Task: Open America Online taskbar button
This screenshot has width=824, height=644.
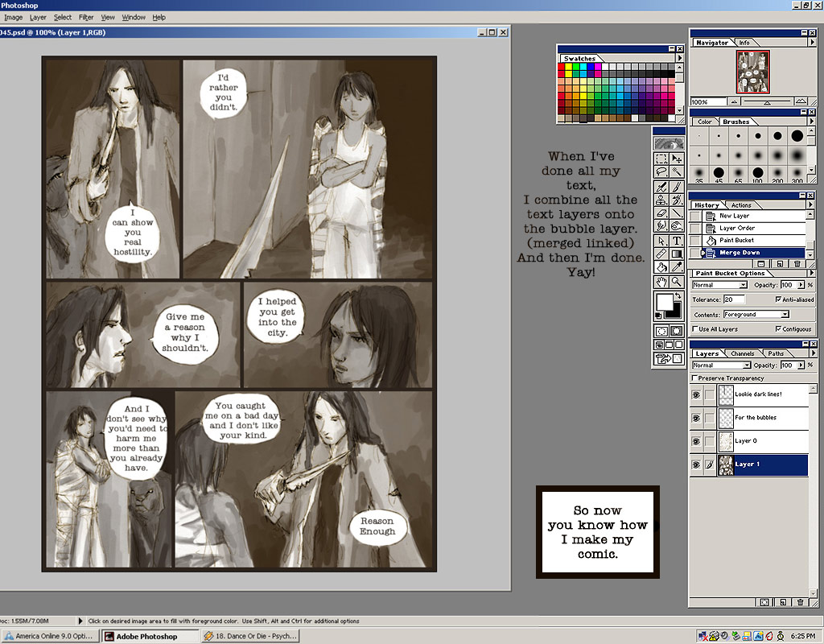Action: coord(49,636)
